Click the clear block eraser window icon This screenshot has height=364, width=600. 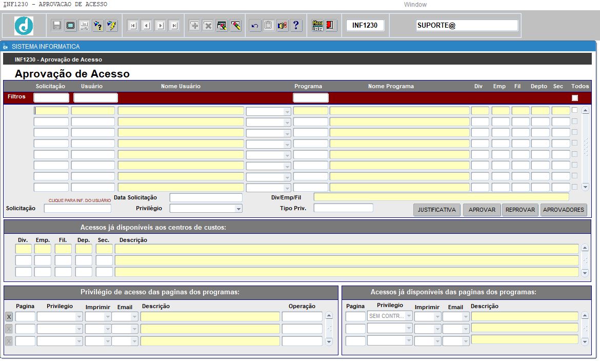pos(222,26)
